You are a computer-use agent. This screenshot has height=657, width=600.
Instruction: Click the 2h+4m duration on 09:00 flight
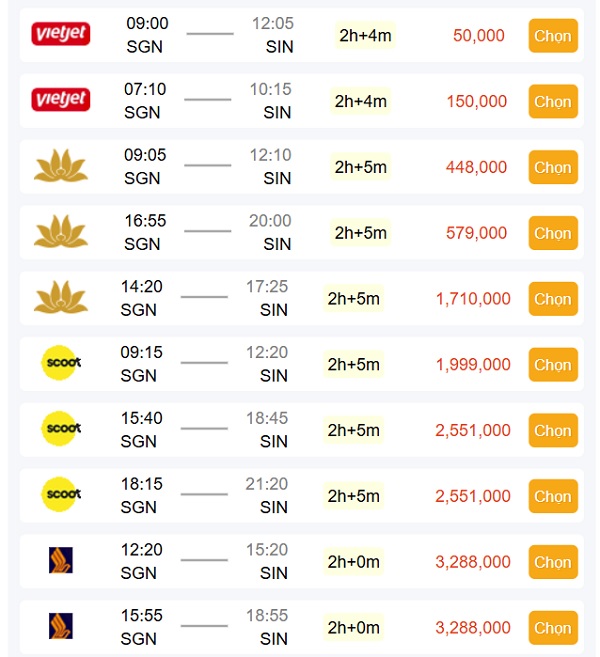[365, 35]
